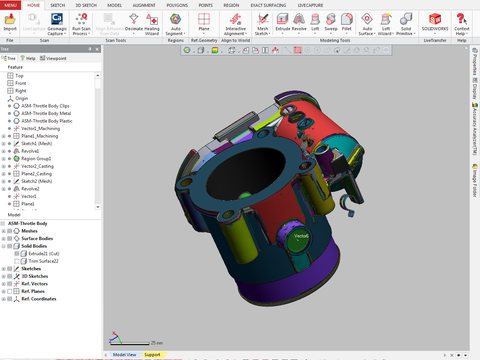This screenshot has height=360, width=480.
Task: Click the Import icon in ribbon
Action: click(10, 23)
